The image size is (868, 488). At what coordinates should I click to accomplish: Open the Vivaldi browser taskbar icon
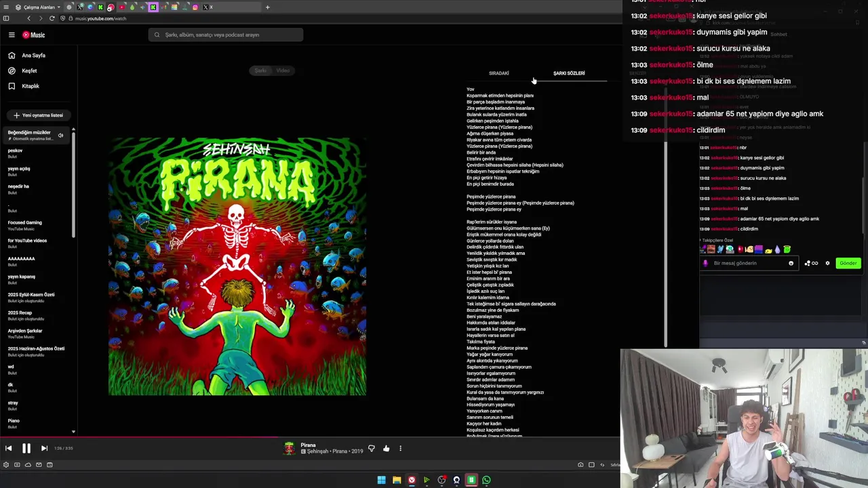coord(412,480)
